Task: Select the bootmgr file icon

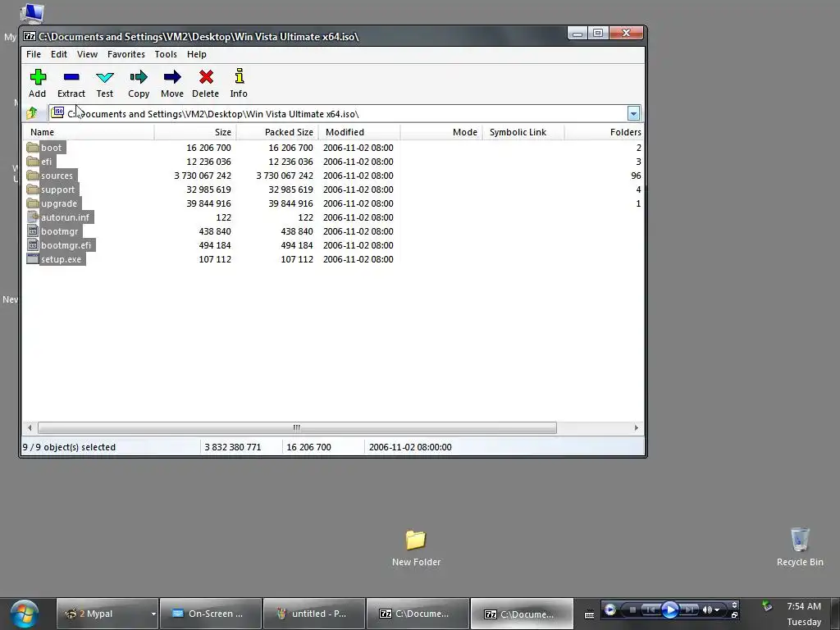Action: [x=33, y=231]
